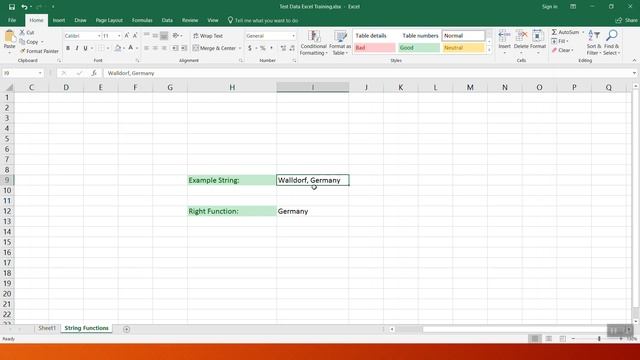
Task: Increase decimal places
Action: click(283, 48)
